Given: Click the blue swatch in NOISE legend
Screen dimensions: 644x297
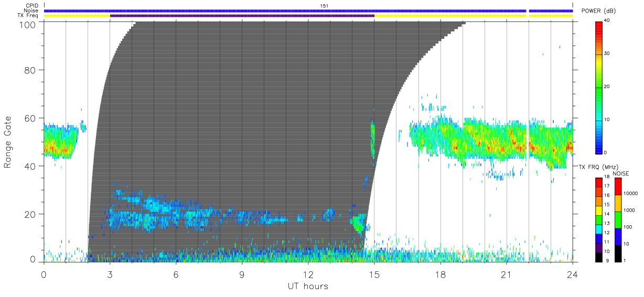Looking at the screenshot, I should [618, 236].
